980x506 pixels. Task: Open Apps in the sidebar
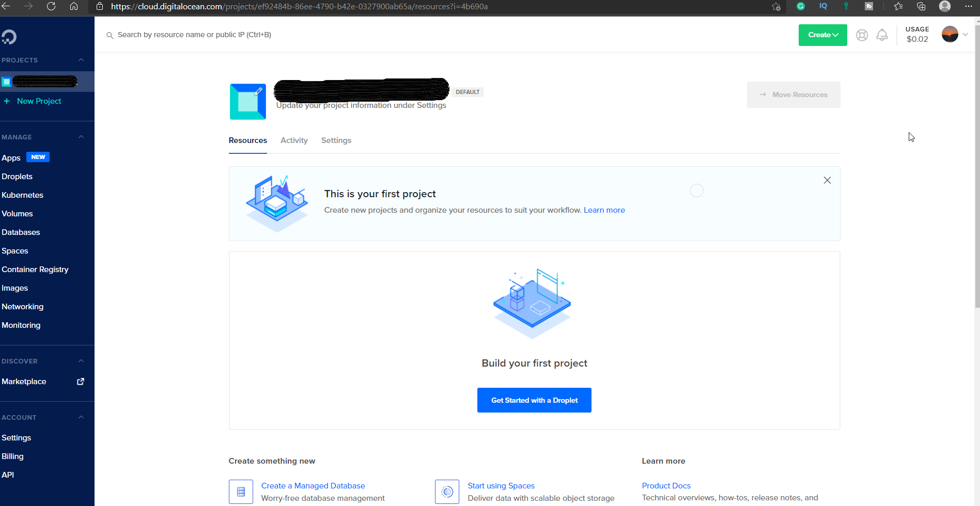tap(11, 158)
